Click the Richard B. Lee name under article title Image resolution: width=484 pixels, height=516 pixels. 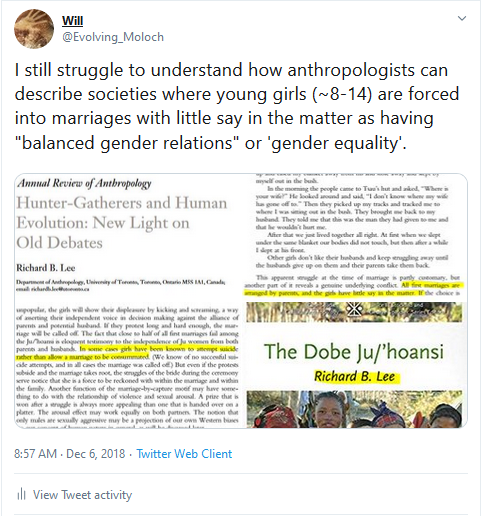[x=46, y=268]
